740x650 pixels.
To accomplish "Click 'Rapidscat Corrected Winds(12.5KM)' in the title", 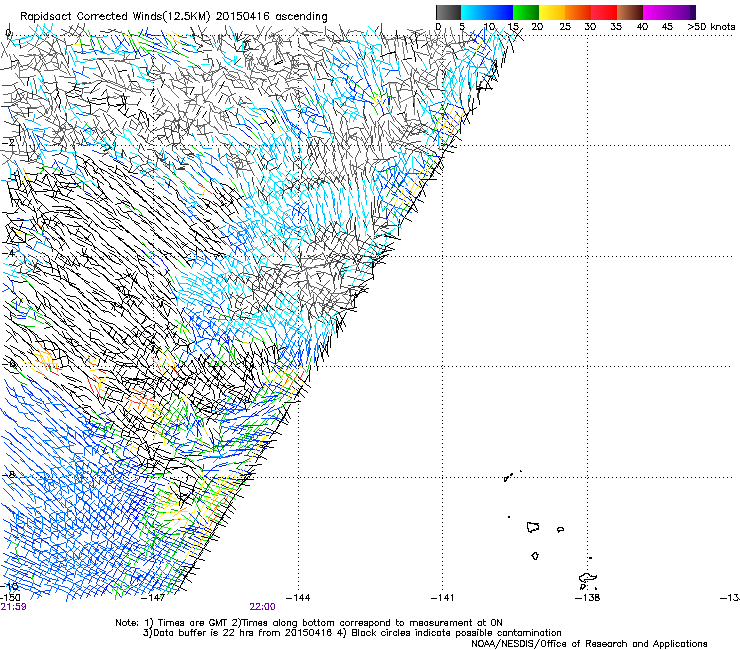I will coord(115,17).
